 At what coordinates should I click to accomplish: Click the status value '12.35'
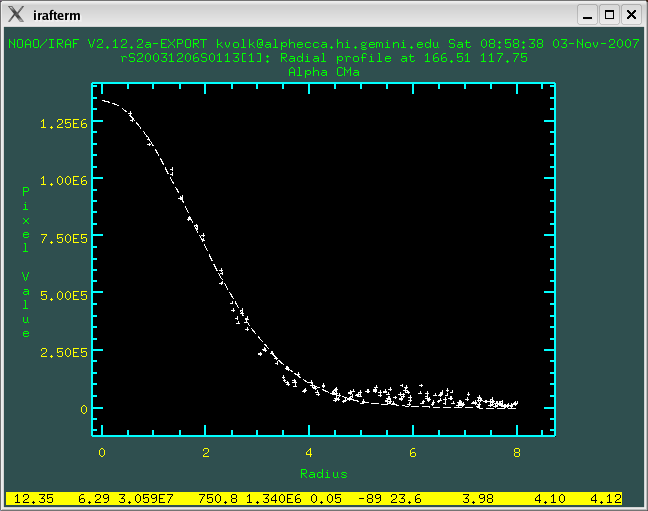[x=34, y=499]
